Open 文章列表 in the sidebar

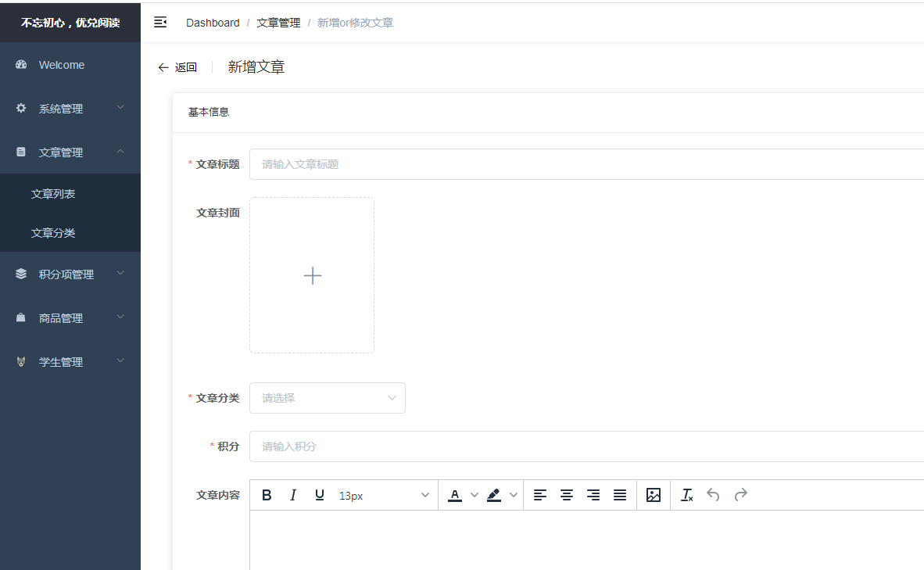point(70,194)
